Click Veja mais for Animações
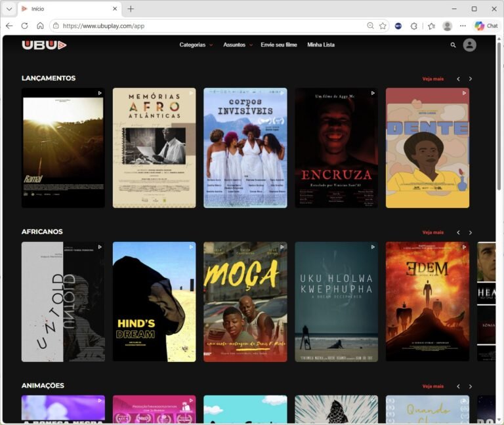Viewport: 504px width, 425px height. click(433, 386)
